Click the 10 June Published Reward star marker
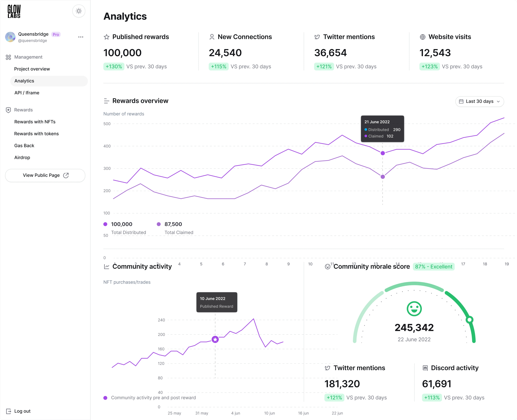Image resolution: width=517 pixels, height=420 pixels. pos(215,339)
